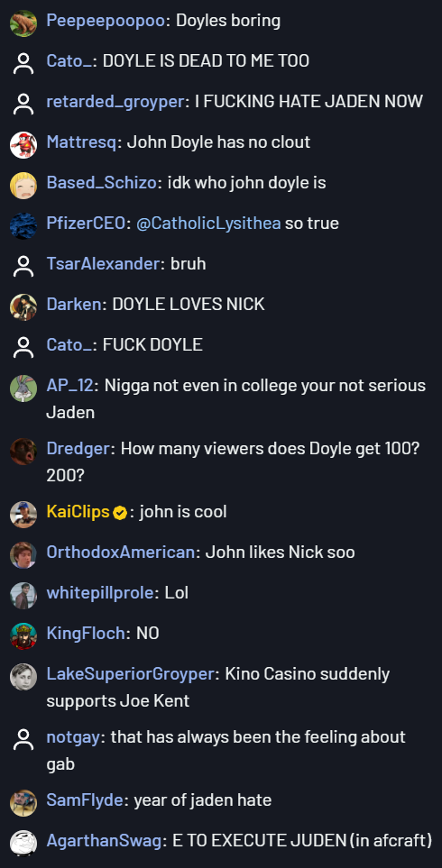The width and height of the screenshot is (442, 868).
Task: Open KaiClips username profile
Action: pyautogui.click(x=78, y=511)
